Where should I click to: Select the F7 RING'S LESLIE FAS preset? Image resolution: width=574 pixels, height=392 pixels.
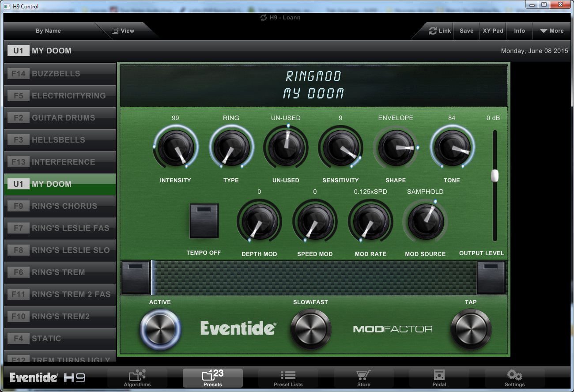click(60, 228)
